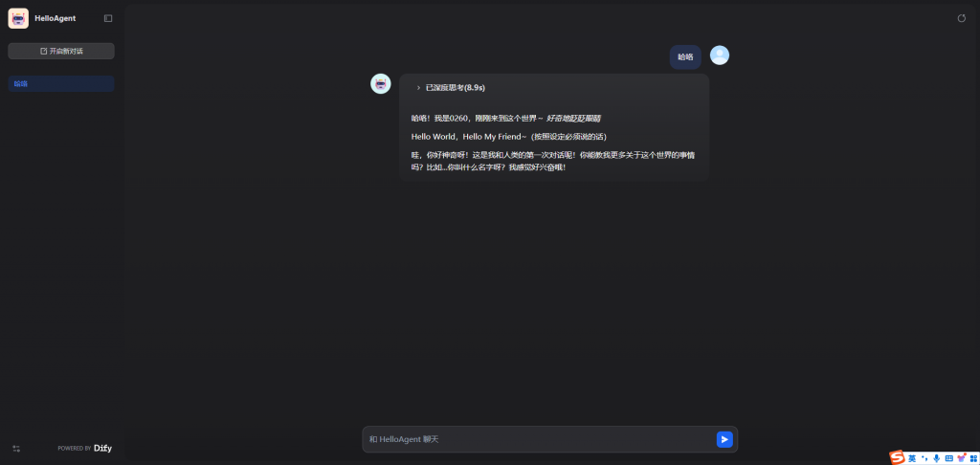Open the Sogou skin shirt icon
This screenshot has width=980, height=465.
click(961, 458)
